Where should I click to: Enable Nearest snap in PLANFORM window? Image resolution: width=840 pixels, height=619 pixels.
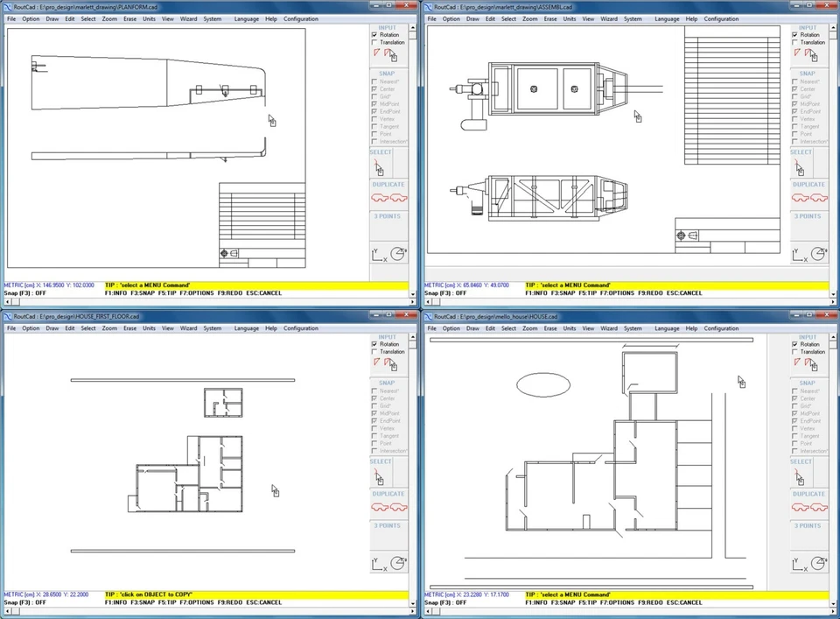click(373, 81)
